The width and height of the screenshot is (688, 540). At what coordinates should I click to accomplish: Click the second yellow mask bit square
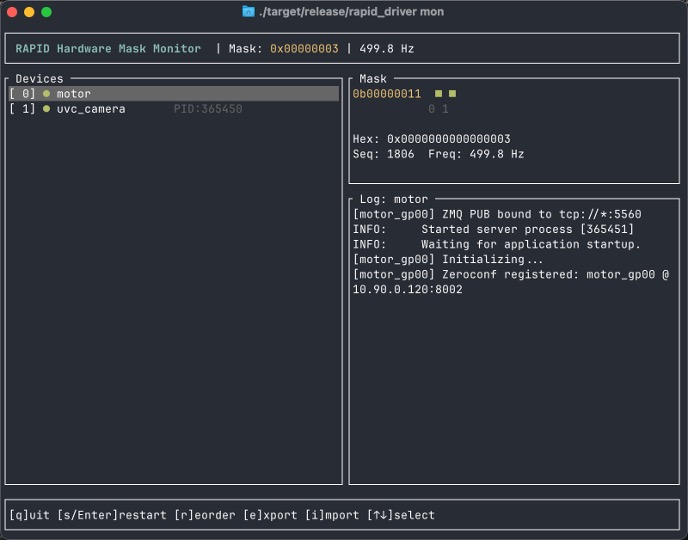(x=452, y=94)
